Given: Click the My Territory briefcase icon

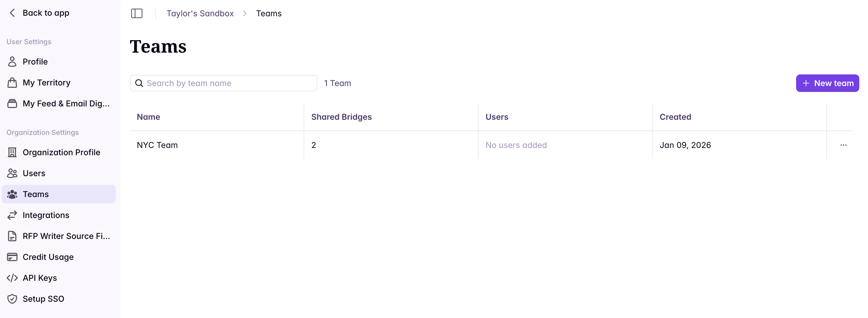Looking at the screenshot, I should pyautogui.click(x=13, y=83).
